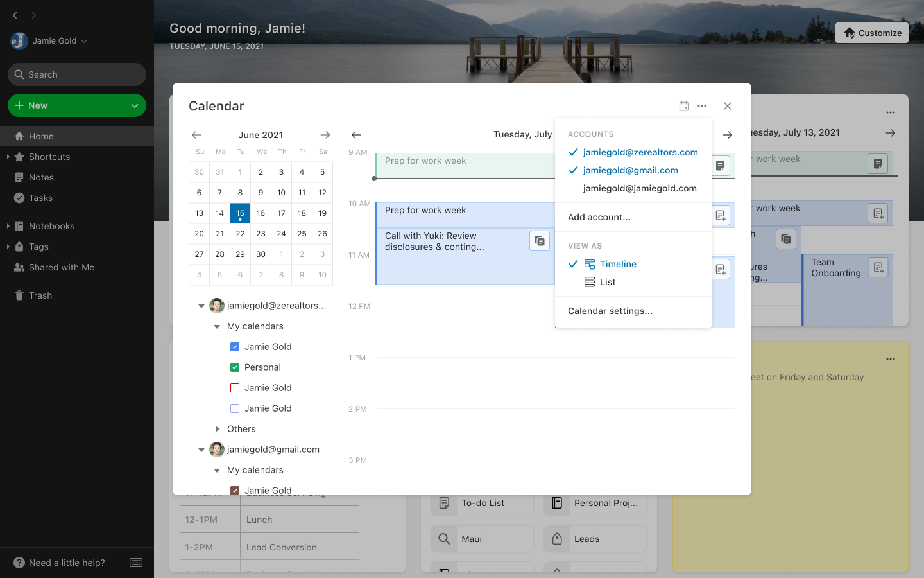The width and height of the screenshot is (924, 578).
Task: Select Timeline view
Action: 633,264
